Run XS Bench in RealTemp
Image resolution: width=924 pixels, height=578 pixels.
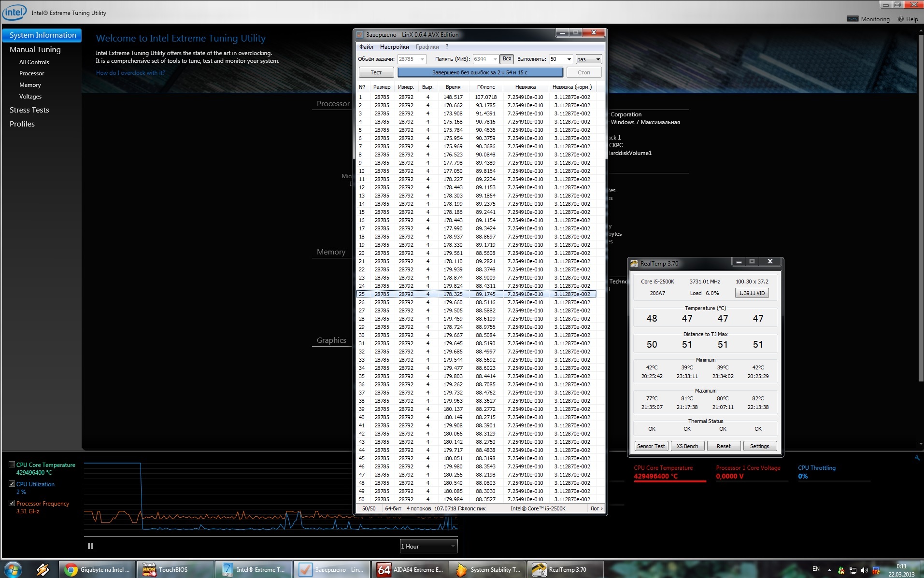pyautogui.click(x=687, y=446)
